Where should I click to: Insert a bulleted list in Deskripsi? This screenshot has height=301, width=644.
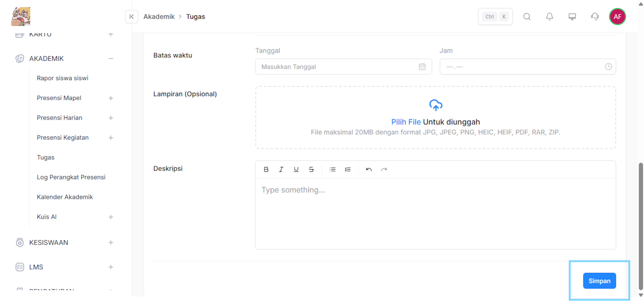[x=333, y=170]
